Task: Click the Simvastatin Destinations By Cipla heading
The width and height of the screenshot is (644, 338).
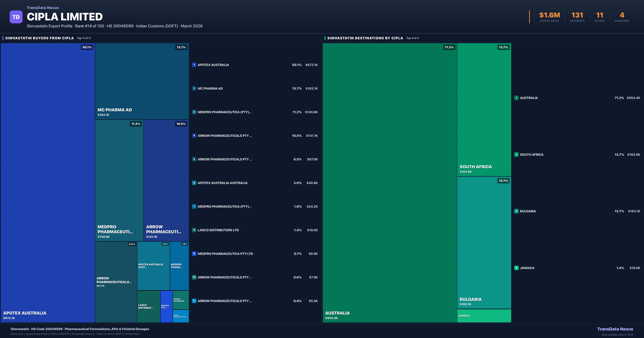Action: [x=365, y=38]
